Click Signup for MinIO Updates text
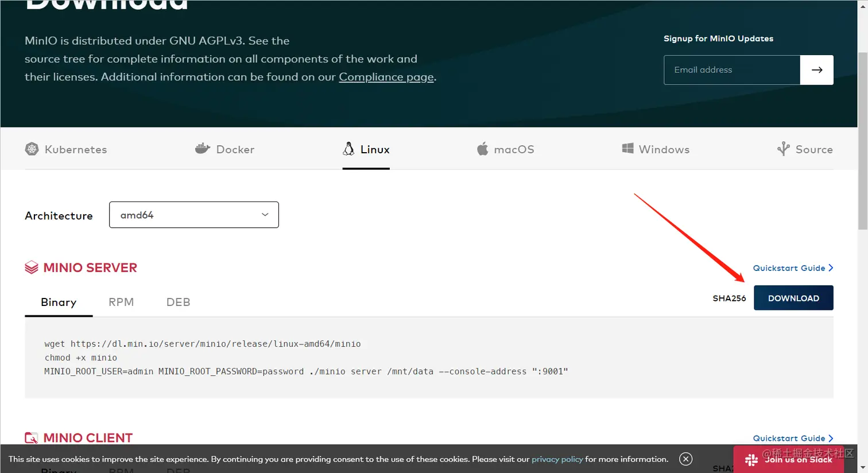This screenshot has width=868, height=473. point(718,38)
